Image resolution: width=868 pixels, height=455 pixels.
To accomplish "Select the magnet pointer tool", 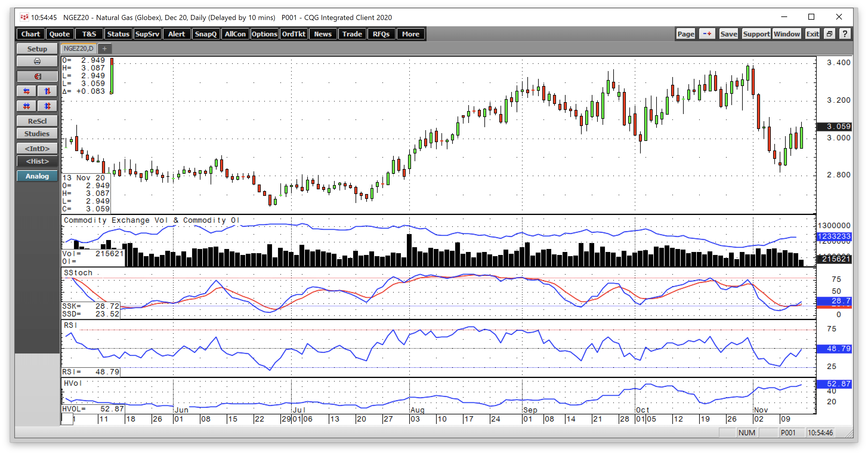I will pos(37,76).
